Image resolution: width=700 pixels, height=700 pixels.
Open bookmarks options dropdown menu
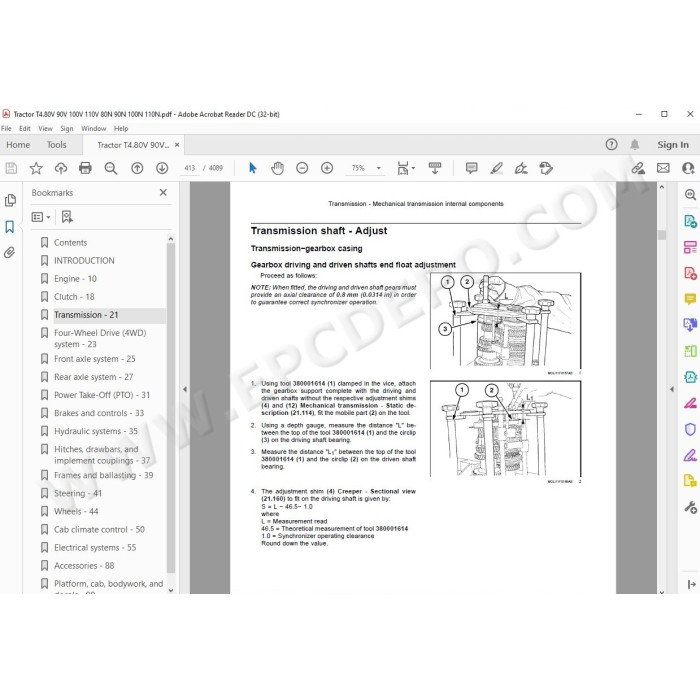(x=41, y=217)
